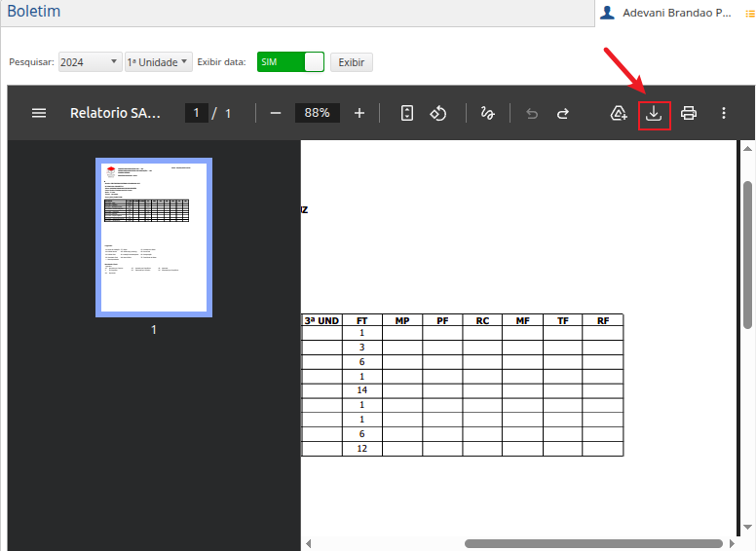Click the Adevani Brandao user name
The width and height of the screenshot is (756, 551).
[677, 13]
